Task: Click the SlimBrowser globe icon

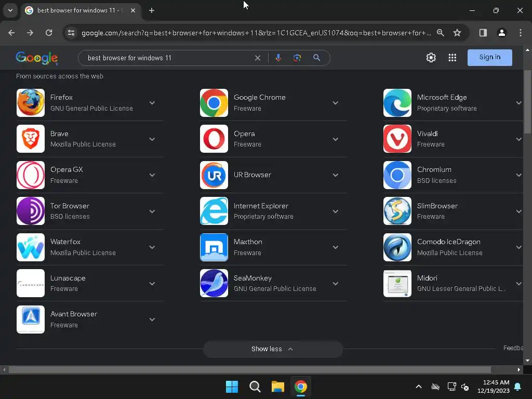Action: point(397,211)
